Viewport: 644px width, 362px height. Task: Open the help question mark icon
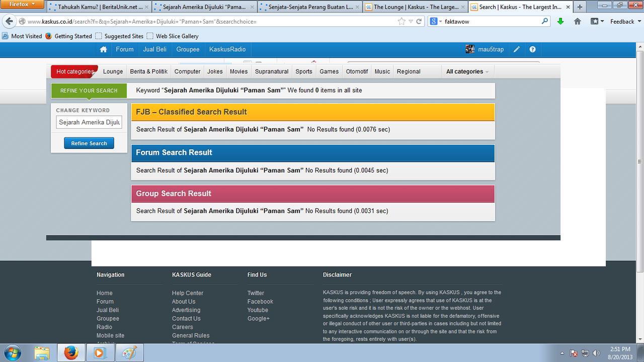tap(532, 49)
